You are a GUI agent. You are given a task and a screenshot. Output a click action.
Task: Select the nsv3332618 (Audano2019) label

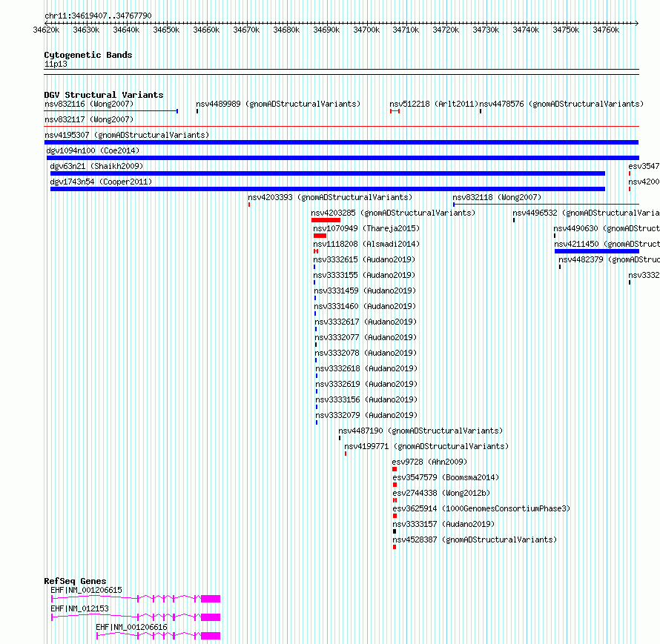pos(366,368)
